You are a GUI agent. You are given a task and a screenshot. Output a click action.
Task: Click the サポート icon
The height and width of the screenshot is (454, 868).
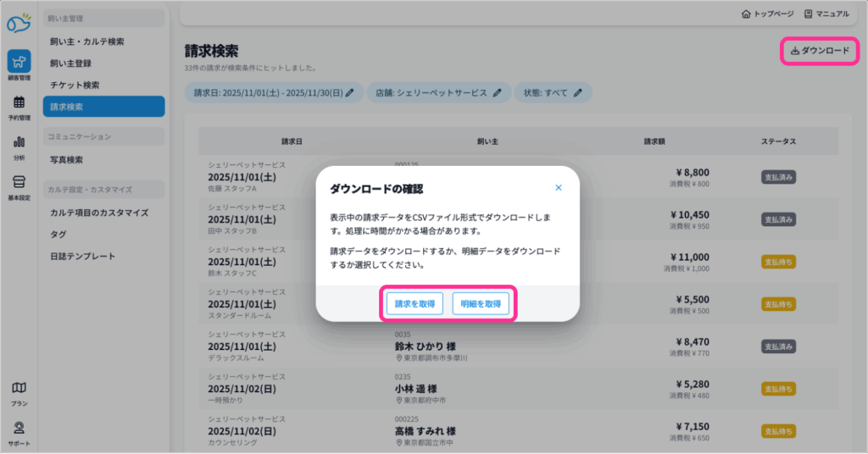pyautogui.click(x=19, y=428)
